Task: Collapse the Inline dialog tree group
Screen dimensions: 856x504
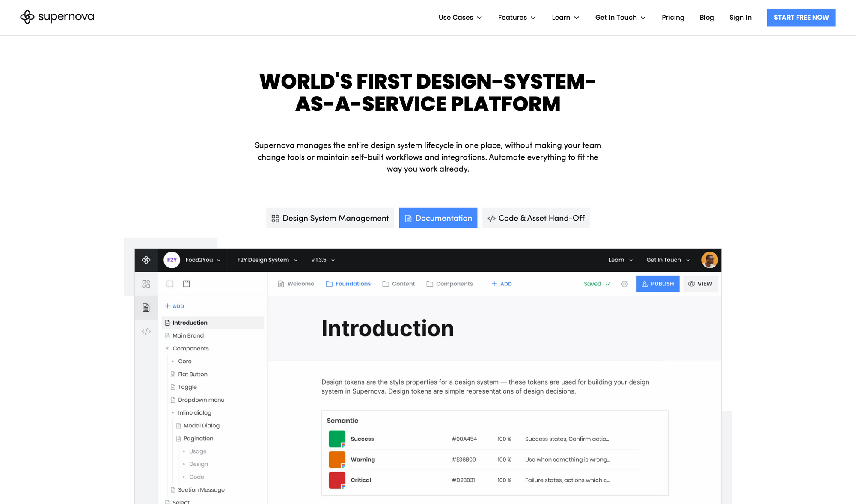Action: [x=172, y=412]
